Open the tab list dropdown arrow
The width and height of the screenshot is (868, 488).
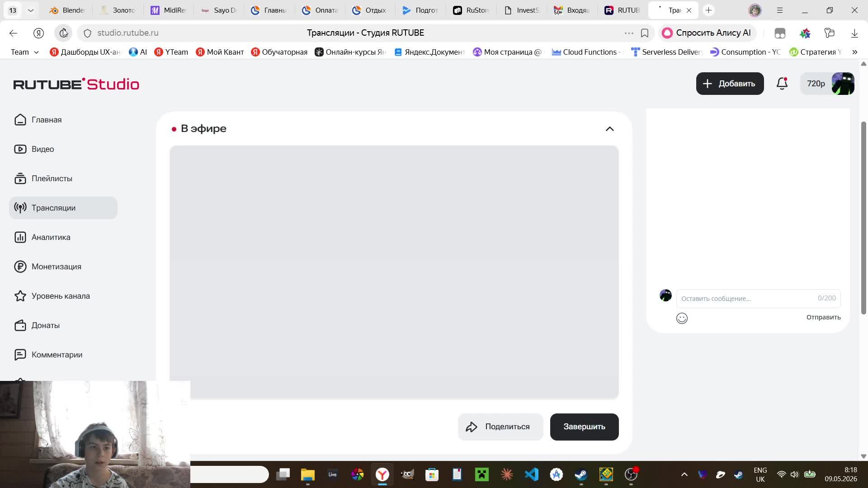pos(31,10)
